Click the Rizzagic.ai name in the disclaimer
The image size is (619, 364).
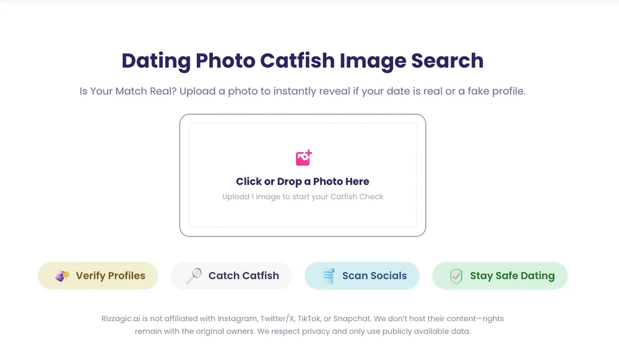124,319
